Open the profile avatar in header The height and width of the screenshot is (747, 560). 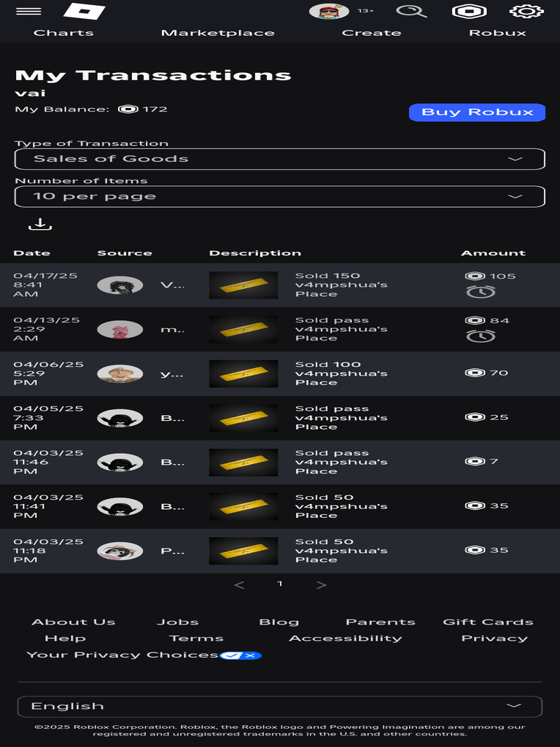(x=329, y=11)
